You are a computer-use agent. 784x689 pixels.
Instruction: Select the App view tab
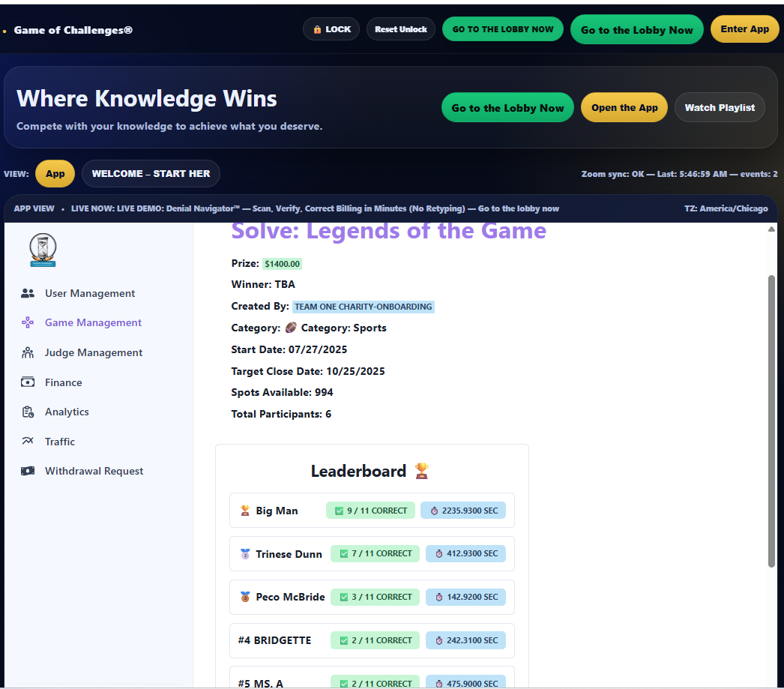(55, 173)
